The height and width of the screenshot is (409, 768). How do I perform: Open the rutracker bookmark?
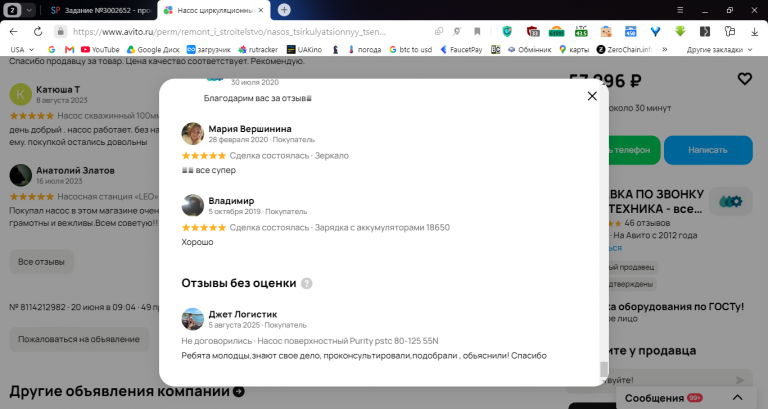258,49
